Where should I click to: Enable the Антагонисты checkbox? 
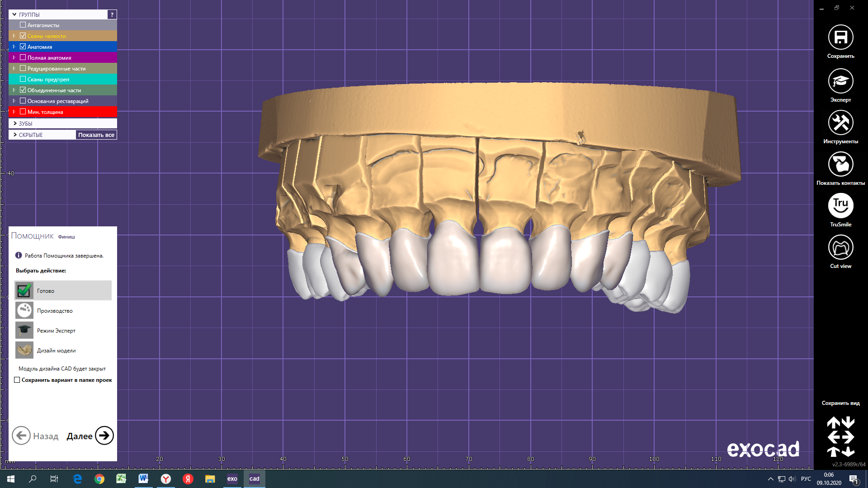click(23, 25)
